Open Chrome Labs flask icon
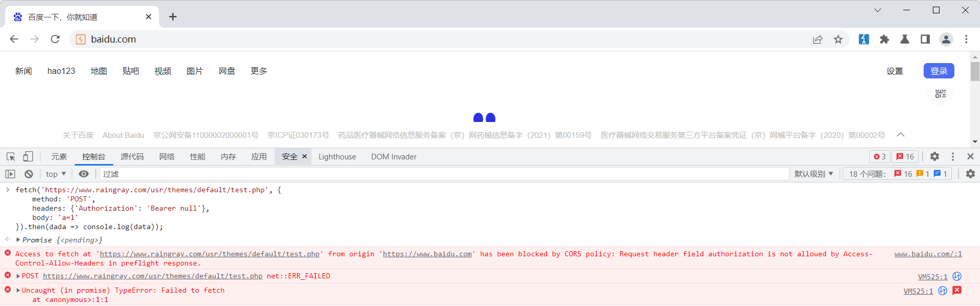Image resolution: width=980 pixels, height=306 pixels. (905, 39)
